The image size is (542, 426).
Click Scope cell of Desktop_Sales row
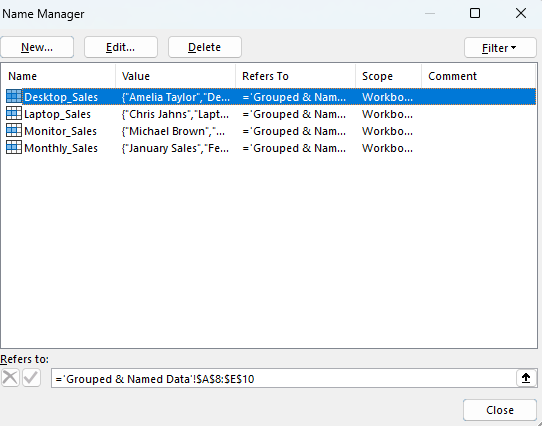coord(387,97)
